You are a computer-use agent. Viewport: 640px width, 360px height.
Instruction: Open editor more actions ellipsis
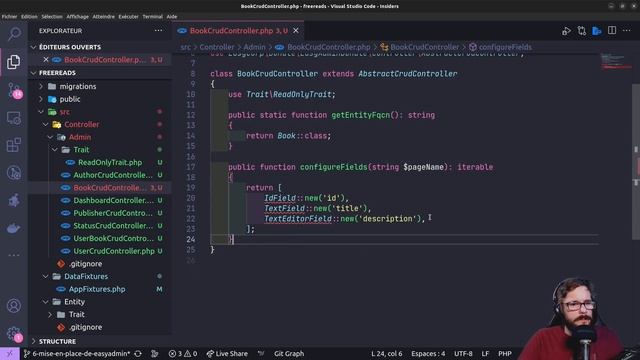click(x=627, y=31)
